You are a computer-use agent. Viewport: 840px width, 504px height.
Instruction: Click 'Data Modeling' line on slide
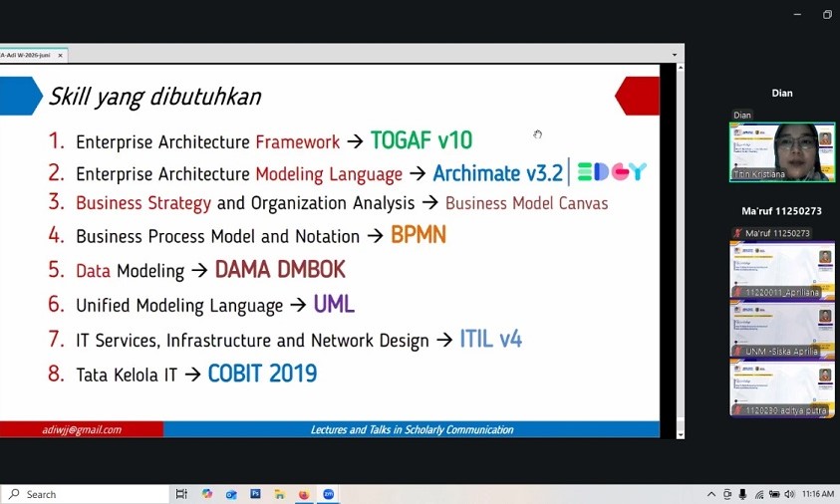[131, 271]
